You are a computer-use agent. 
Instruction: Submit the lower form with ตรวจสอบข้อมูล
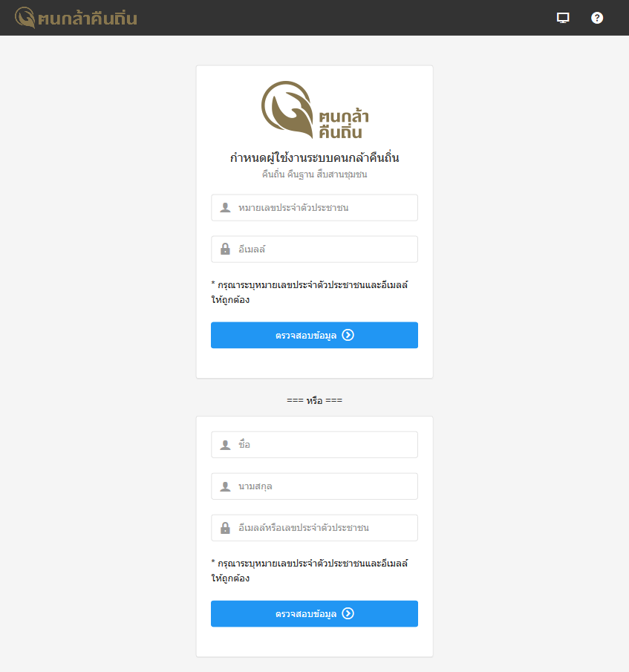(315, 614)
